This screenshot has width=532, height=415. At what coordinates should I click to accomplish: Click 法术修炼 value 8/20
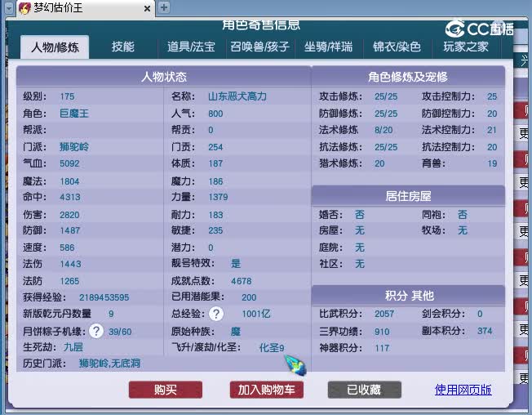click(383, 130)
